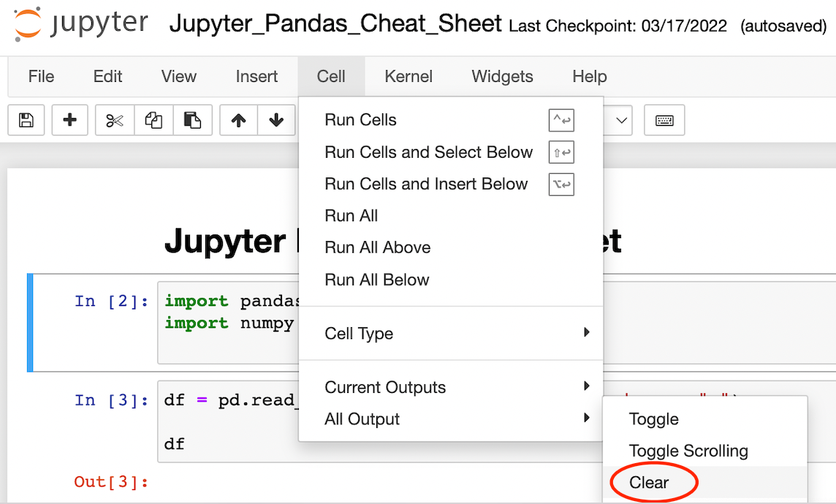
Task: Open the command palette keyboard icon
Action: point(664,121)
